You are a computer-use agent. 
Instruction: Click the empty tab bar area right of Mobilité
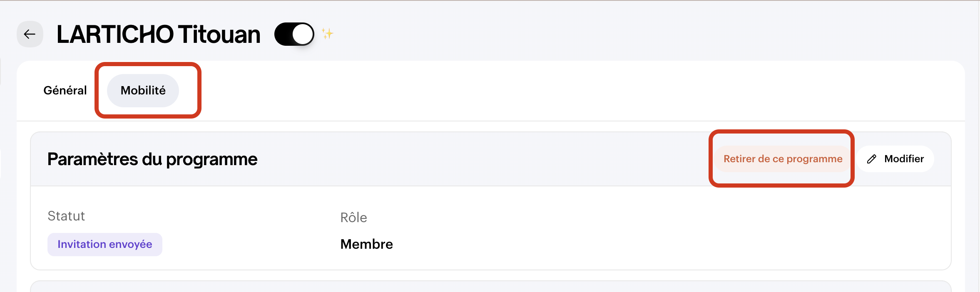(x=583, y=91)
